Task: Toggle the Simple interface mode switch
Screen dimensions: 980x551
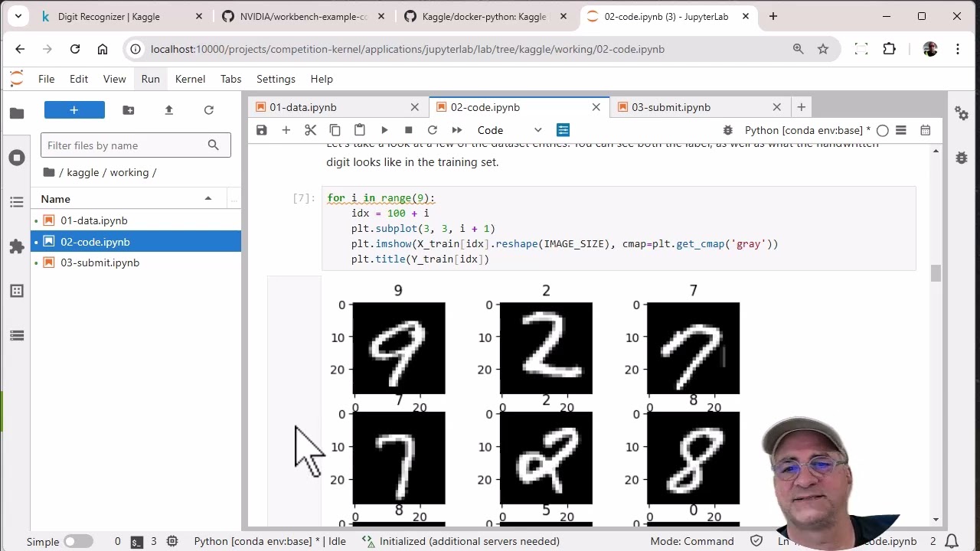Action: coord(77,541)
